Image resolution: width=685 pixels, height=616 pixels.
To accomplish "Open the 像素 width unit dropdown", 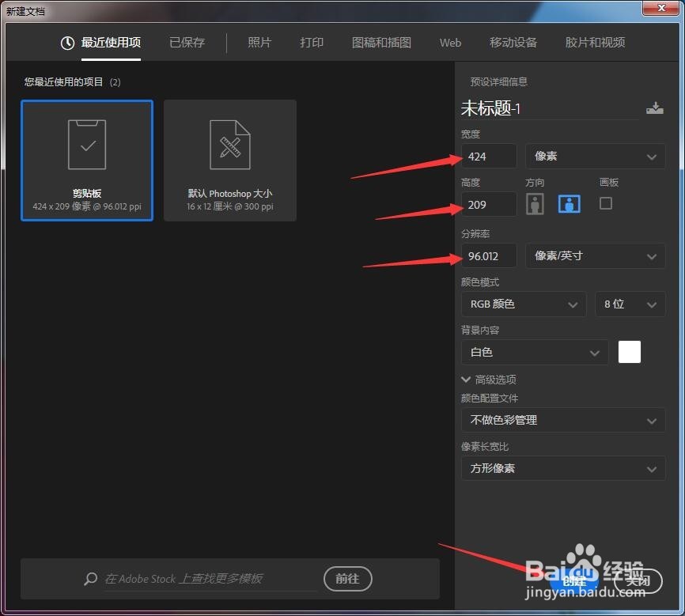I will [595, 156].
